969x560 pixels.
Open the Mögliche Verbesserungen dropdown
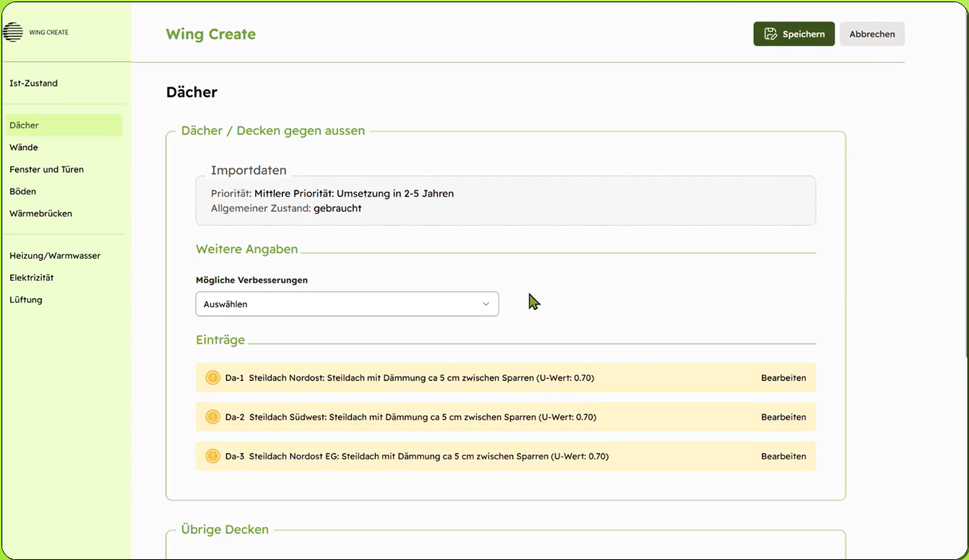coord(347,304)
